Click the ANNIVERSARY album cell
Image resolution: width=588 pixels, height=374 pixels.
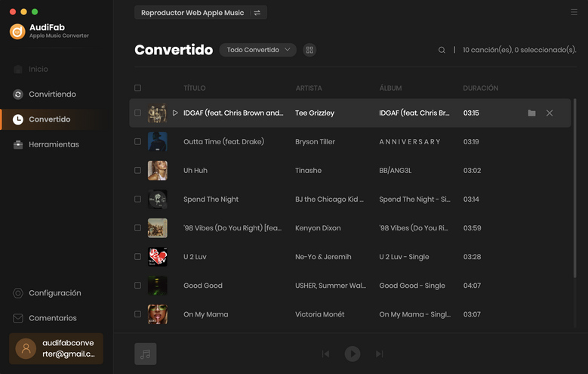click(x=410, y=141)
